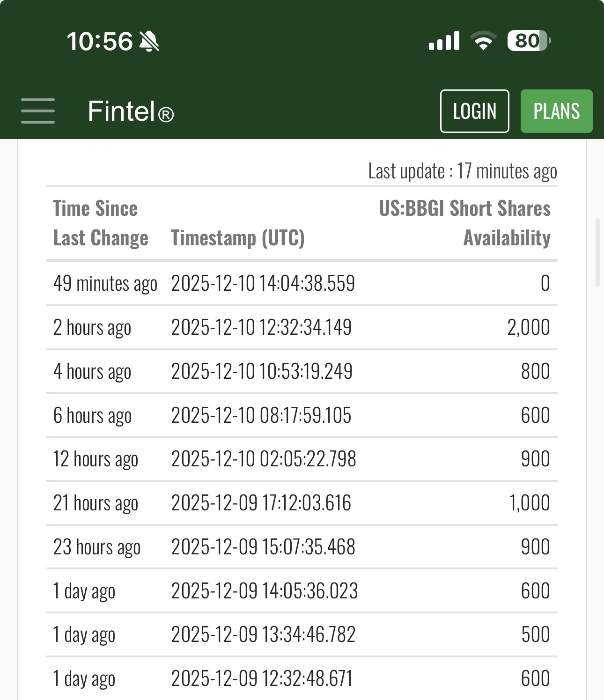Open the hamburger navigation menu

38,111
